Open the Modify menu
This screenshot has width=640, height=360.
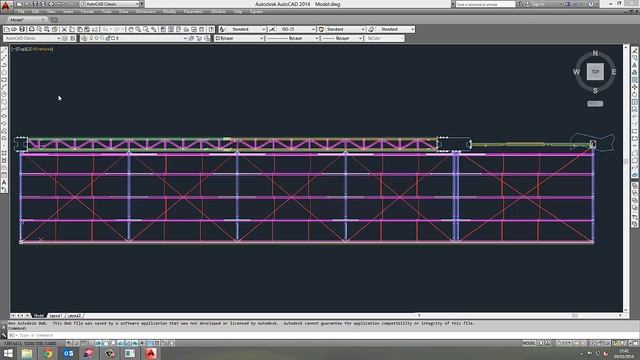[169, 12]
